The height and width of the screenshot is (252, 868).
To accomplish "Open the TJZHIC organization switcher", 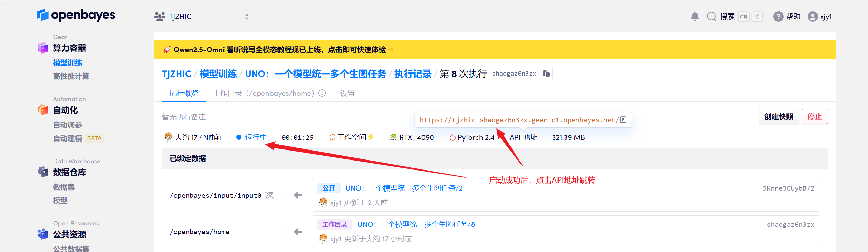I will click(201, 17).
